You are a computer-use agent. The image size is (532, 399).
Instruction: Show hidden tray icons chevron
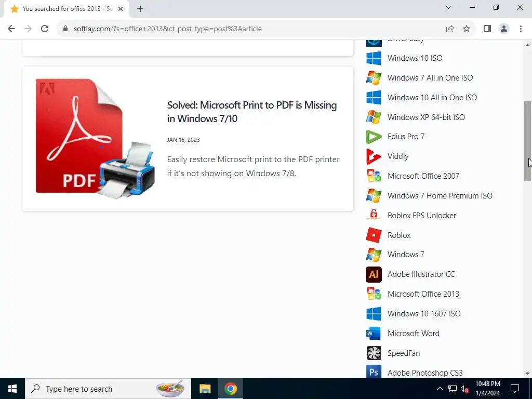coord(440,389)
